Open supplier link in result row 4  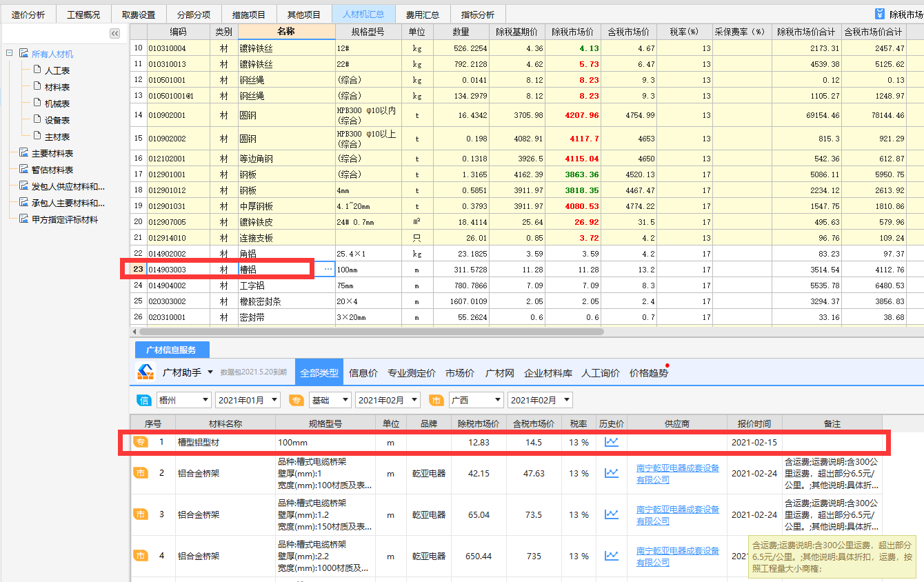(678, 556)
